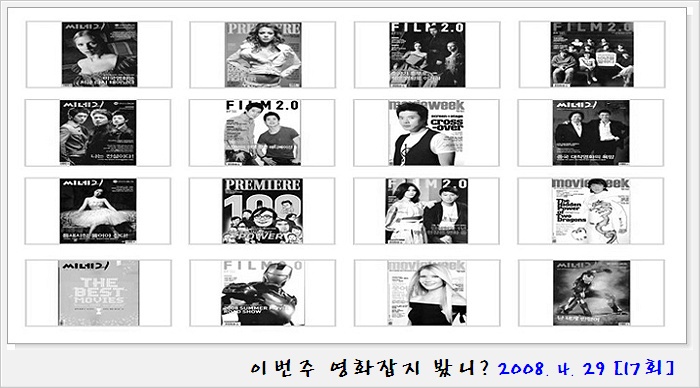
Task: Select the movieweek 'cross-over' cover
Action: point(426,133)
